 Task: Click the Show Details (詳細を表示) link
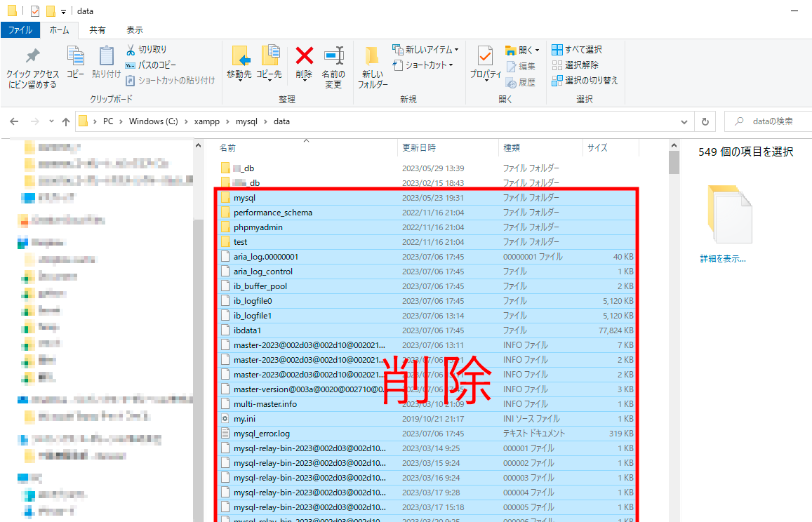[723, 258]
